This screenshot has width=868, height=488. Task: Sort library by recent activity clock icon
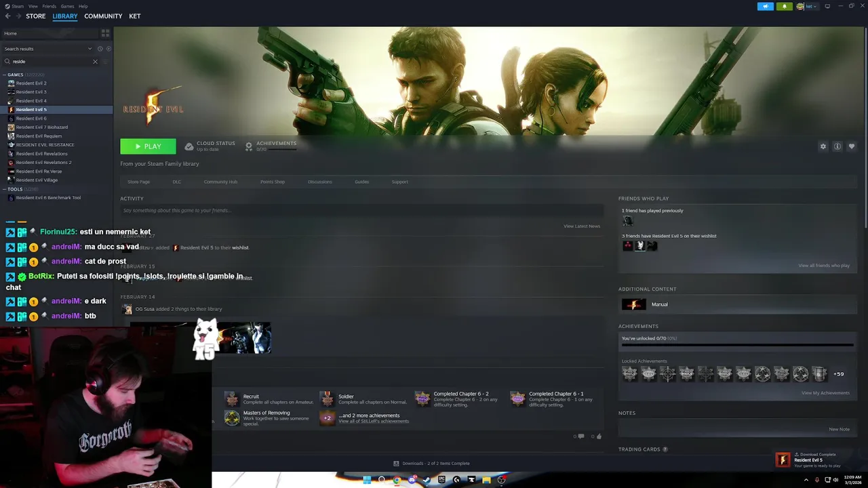(100, 49)
